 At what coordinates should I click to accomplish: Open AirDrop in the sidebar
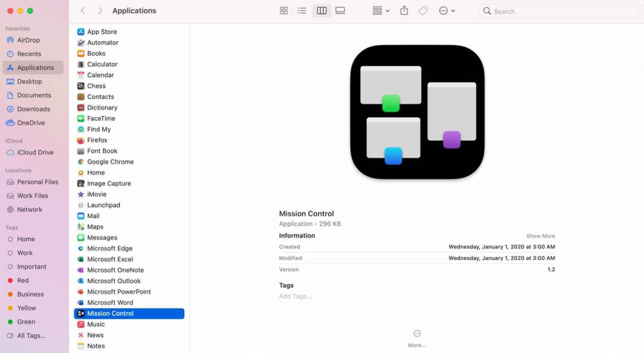point(28,40)
